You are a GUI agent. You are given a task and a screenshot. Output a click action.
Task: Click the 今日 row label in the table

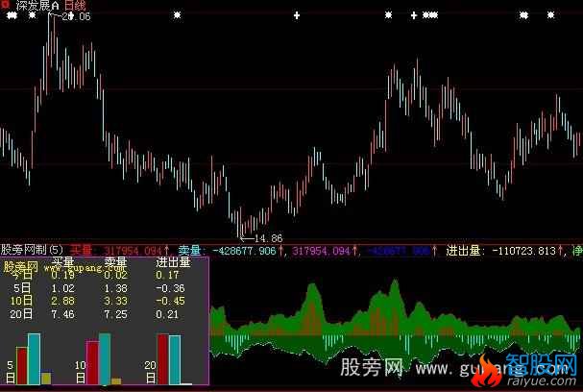pos(21,275)
